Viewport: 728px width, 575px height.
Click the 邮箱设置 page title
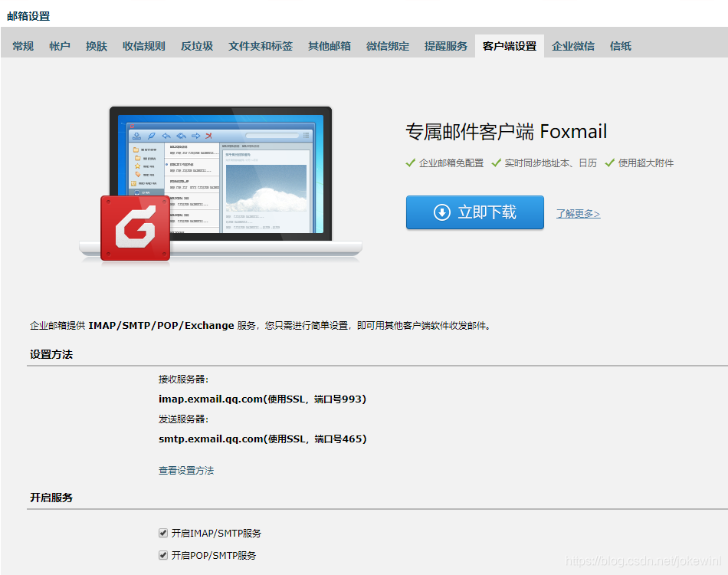[x=28, y=16]
